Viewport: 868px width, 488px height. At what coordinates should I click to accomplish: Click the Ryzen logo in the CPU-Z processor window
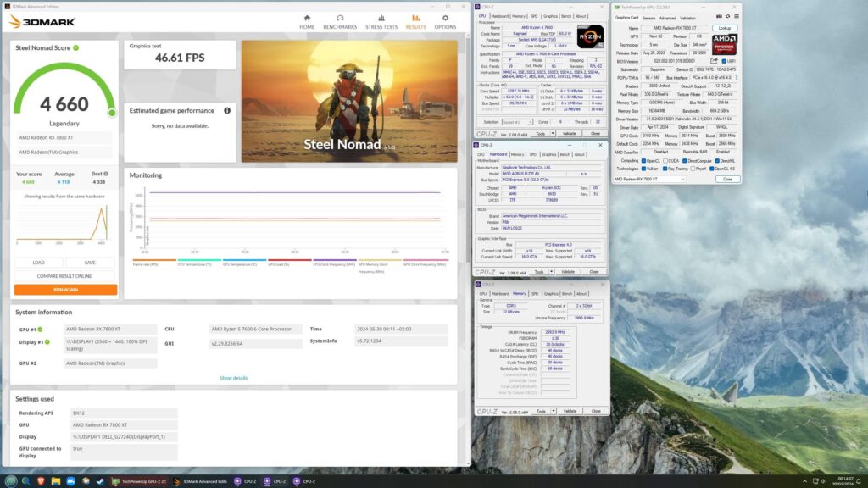pyautogui.click(x=590, y=36)
